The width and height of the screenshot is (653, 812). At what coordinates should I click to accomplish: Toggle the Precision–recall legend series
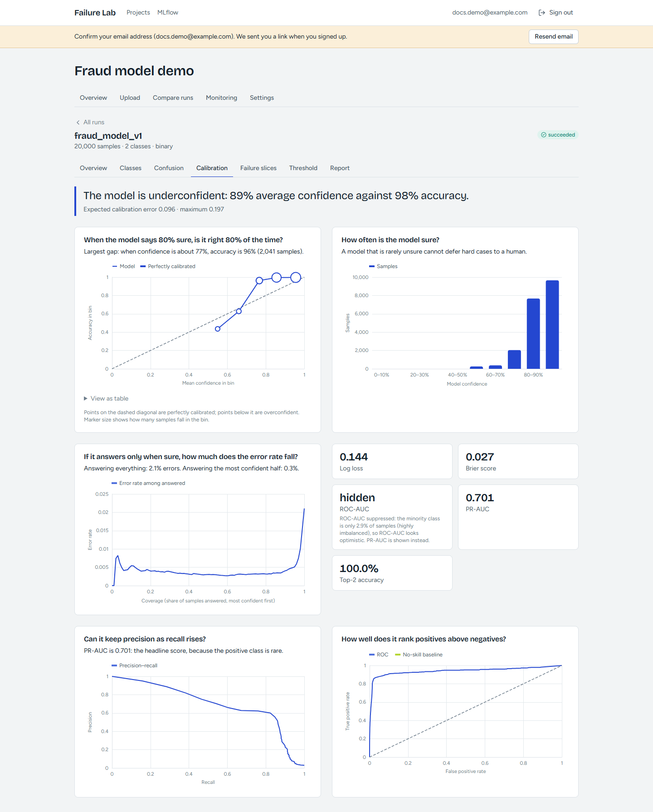pos(134,665)
